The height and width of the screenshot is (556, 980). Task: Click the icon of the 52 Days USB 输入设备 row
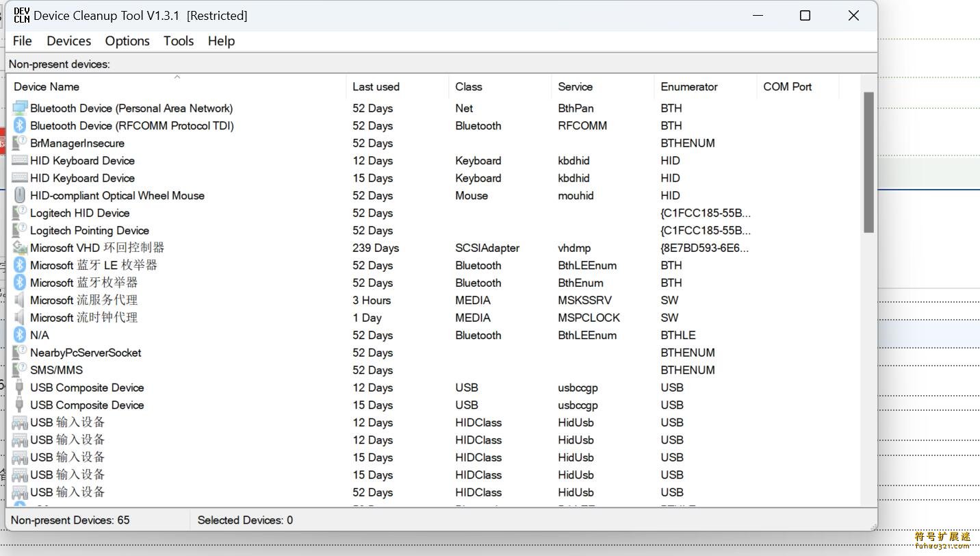point(20,492)
